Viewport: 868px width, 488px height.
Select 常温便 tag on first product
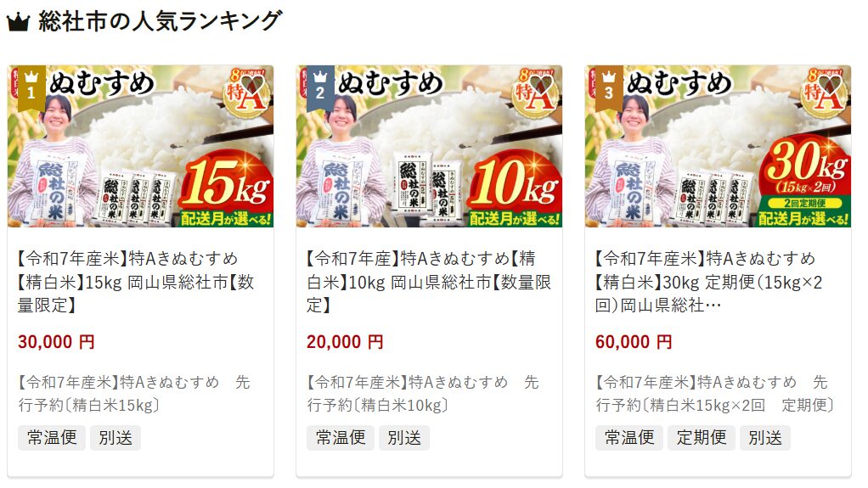(x=52, y=438)
